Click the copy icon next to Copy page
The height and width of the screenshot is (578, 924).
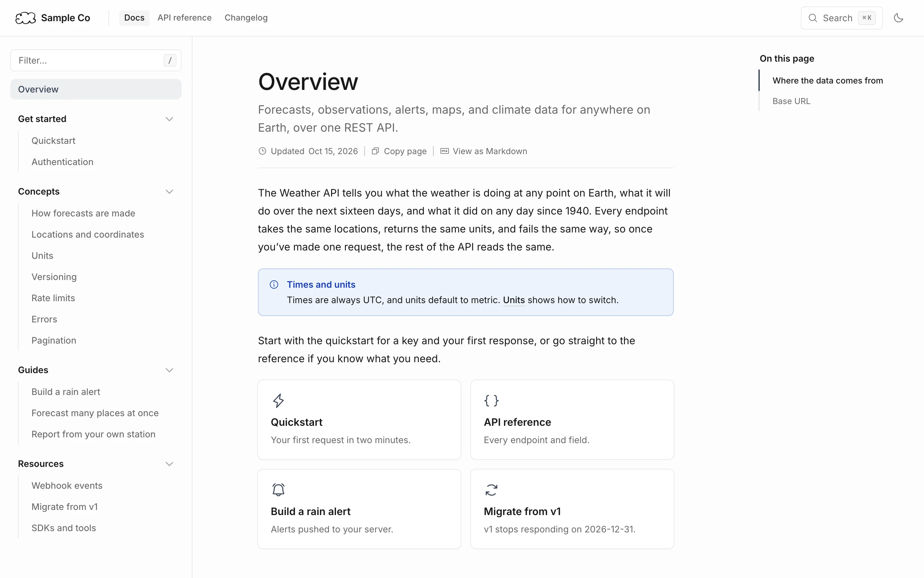pyautogui.click(x=375, y=151)
